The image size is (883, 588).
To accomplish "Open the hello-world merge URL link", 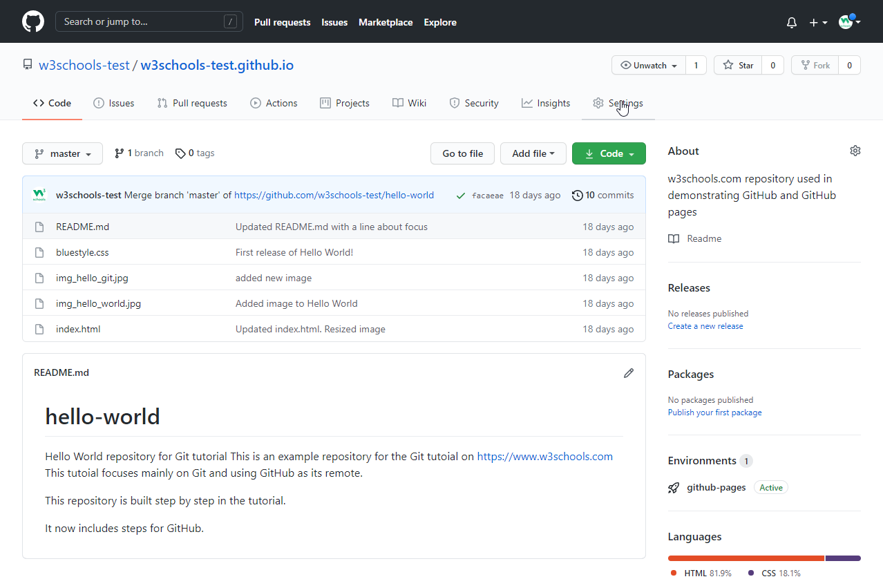I will coord(334,195).
